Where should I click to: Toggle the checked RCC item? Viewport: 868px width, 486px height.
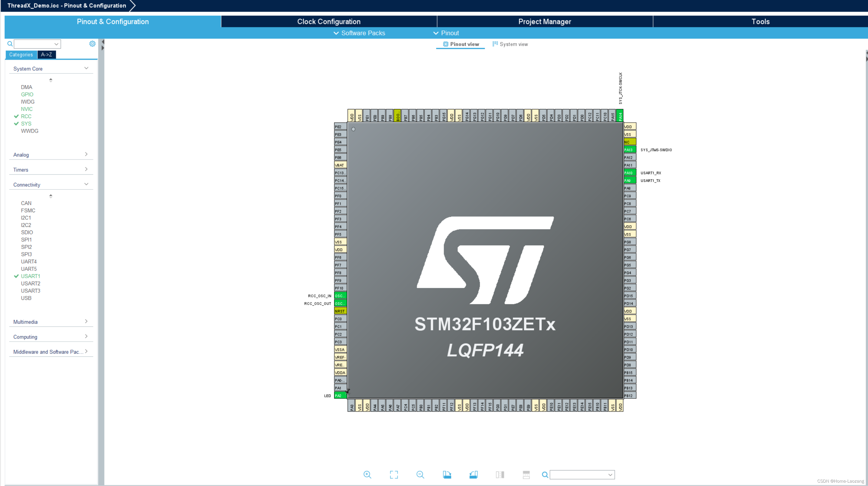tap(26, 116)
